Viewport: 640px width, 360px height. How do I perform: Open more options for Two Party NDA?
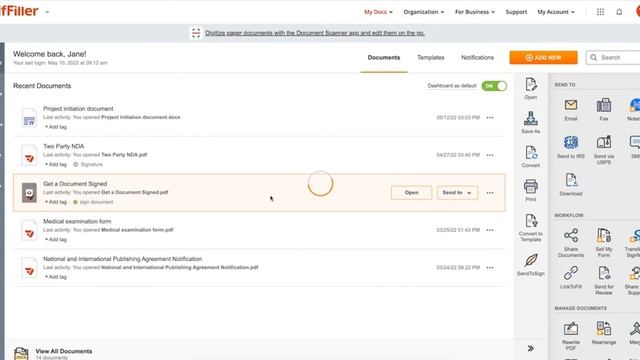point(490,155)
